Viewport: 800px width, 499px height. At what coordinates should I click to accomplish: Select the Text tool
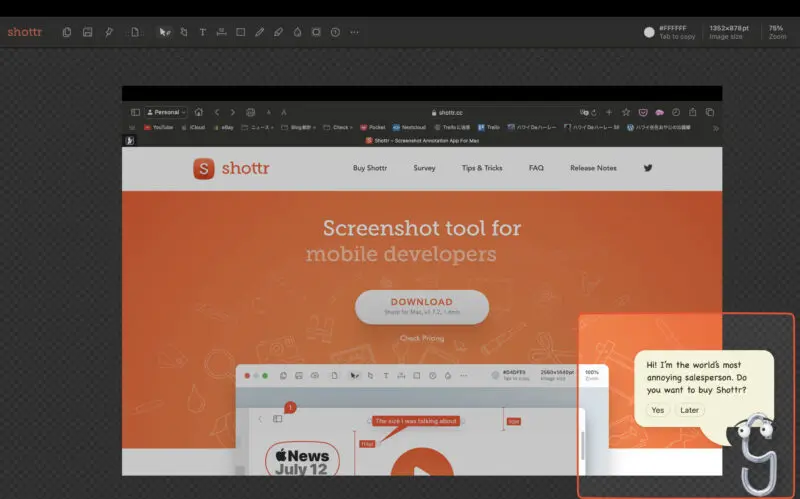pos(203,32)
